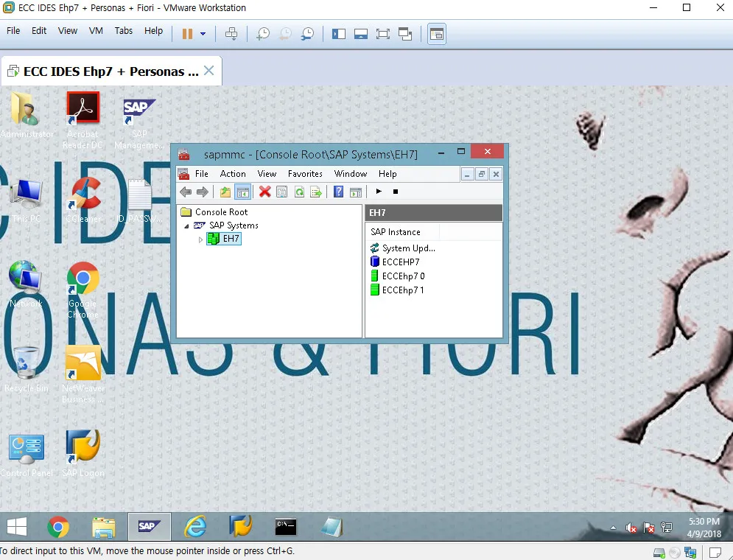Open the sapmmc File menu

pyautogui.click(x=201, y=174)
